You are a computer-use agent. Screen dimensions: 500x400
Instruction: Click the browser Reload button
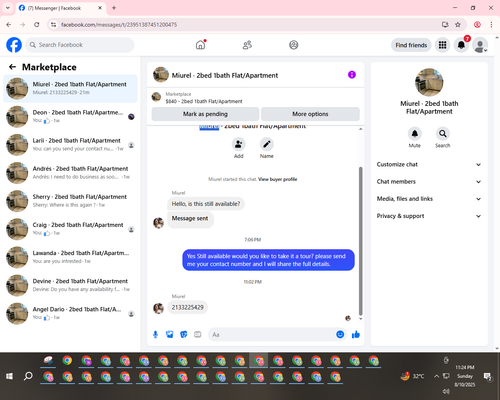point(37,24)
